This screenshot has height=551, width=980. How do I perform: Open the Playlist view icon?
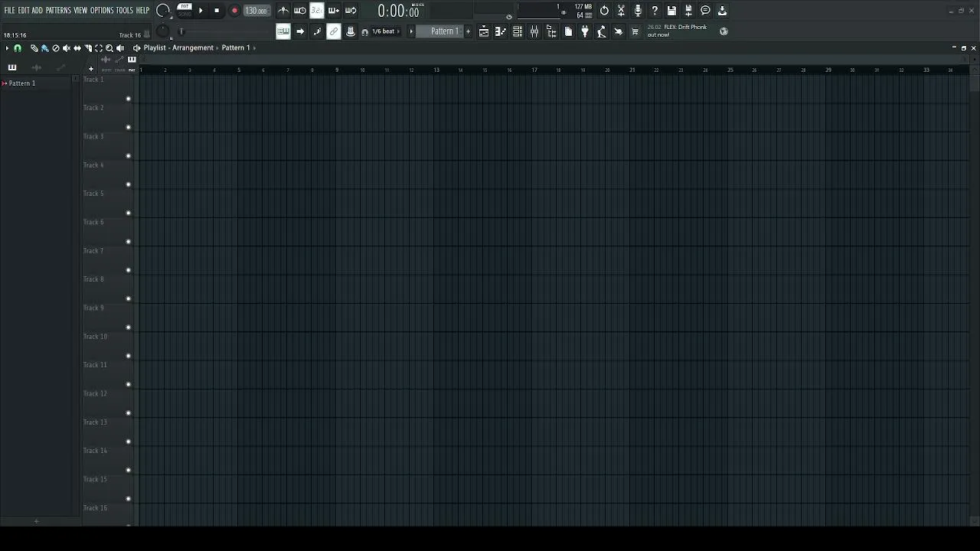point(484,31)
